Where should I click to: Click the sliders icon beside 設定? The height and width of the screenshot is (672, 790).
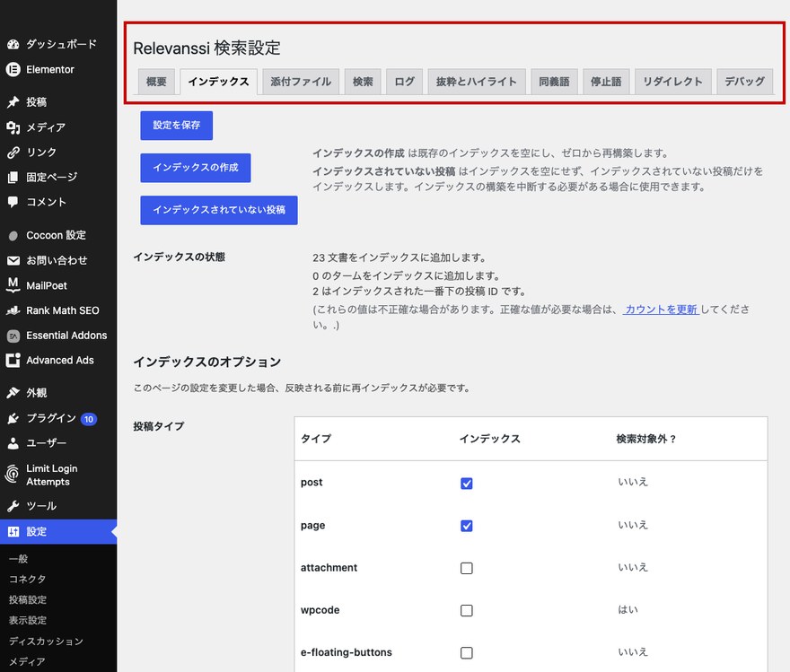[13, 531]
